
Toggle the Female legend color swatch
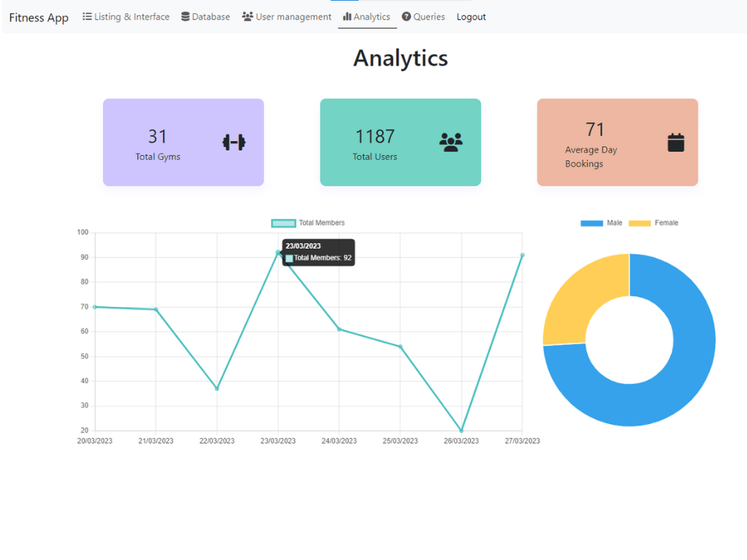point(640,223)
